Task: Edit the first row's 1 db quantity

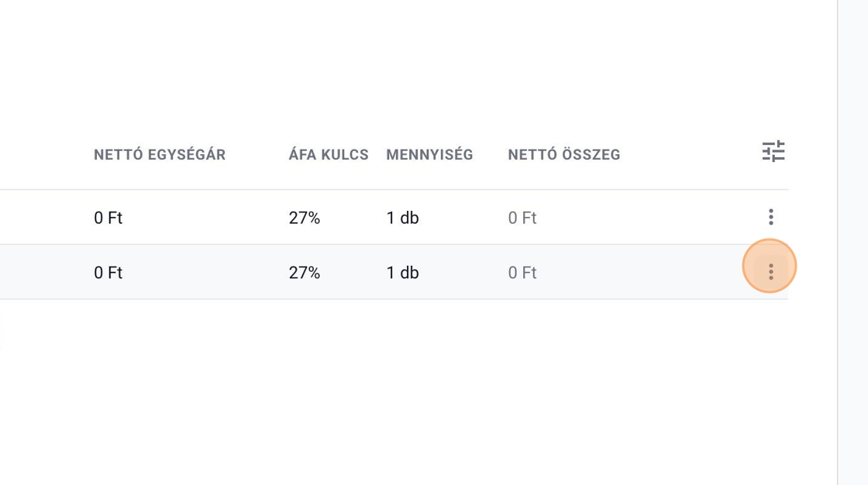Action: [403, 218]
